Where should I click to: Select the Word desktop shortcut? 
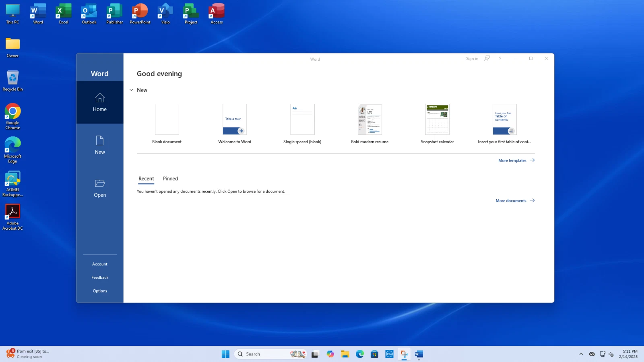[x=38, y=14]
